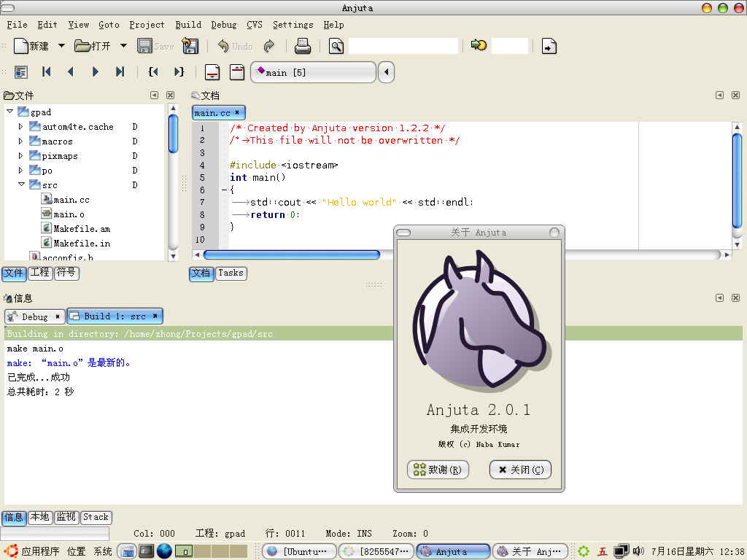The image size is (747, 560).
Task: Expand the autom4te.cache folder
Action: (20, 127)
